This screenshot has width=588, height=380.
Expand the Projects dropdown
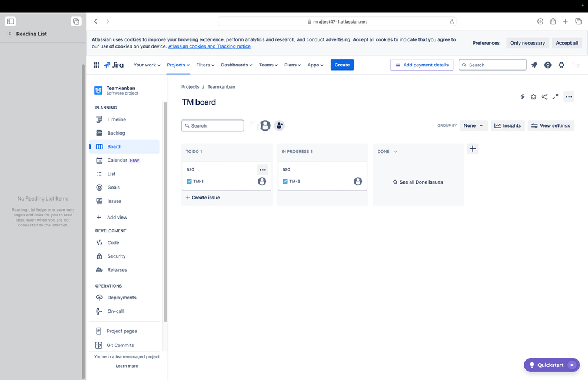[178, 65]
